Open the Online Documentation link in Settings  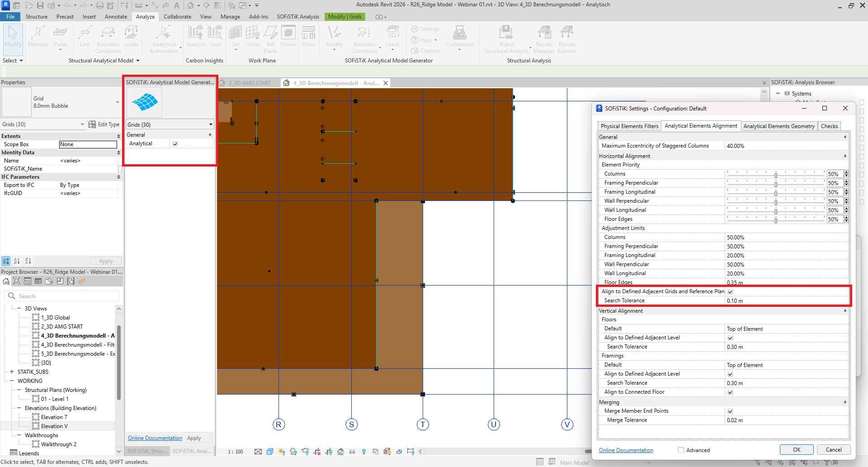(626, 450)
